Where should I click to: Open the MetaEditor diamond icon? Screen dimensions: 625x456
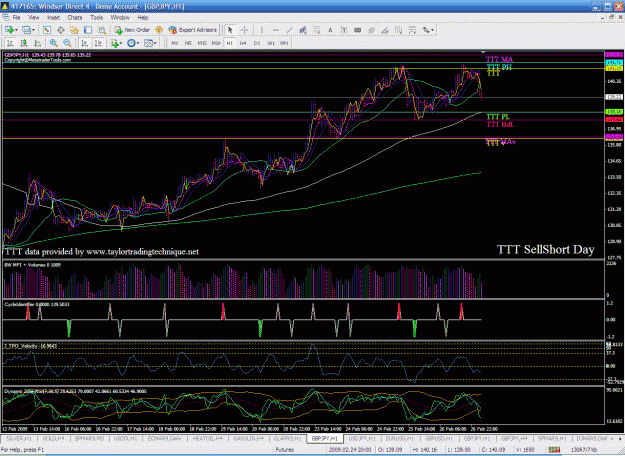pyautogui.click(x=159, y=30)
